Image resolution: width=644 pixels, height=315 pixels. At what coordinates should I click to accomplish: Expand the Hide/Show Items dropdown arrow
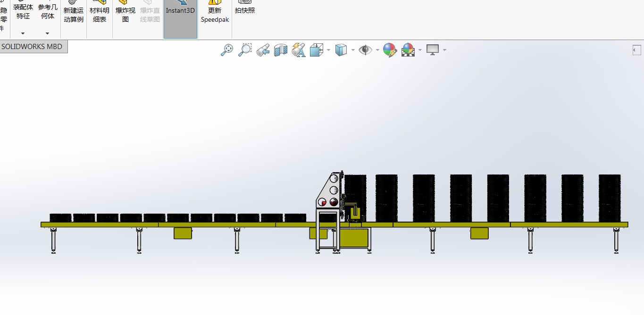pyautogui.click(x=377, y=50)
